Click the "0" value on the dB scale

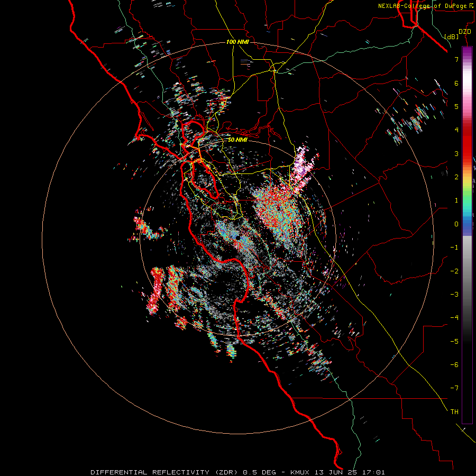pyautogui.click(x=456, y=224)
